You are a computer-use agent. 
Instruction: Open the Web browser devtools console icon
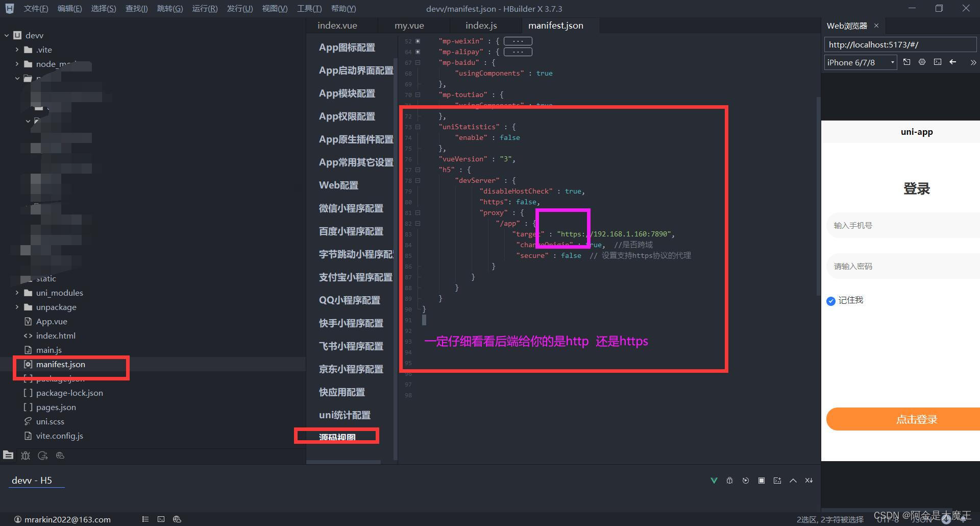(938, 62)
